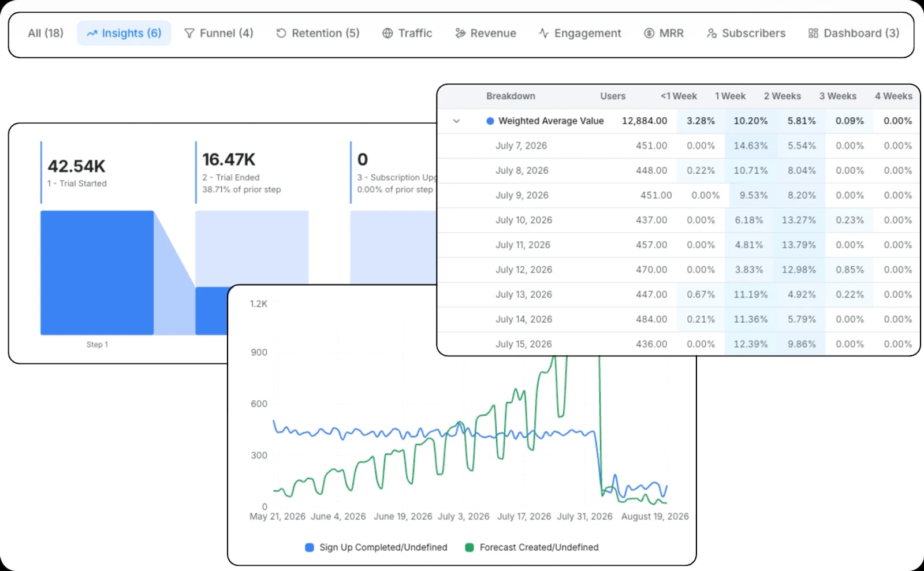
Task: Click the MRR dollar coin icon
Action: pos(649,33)
